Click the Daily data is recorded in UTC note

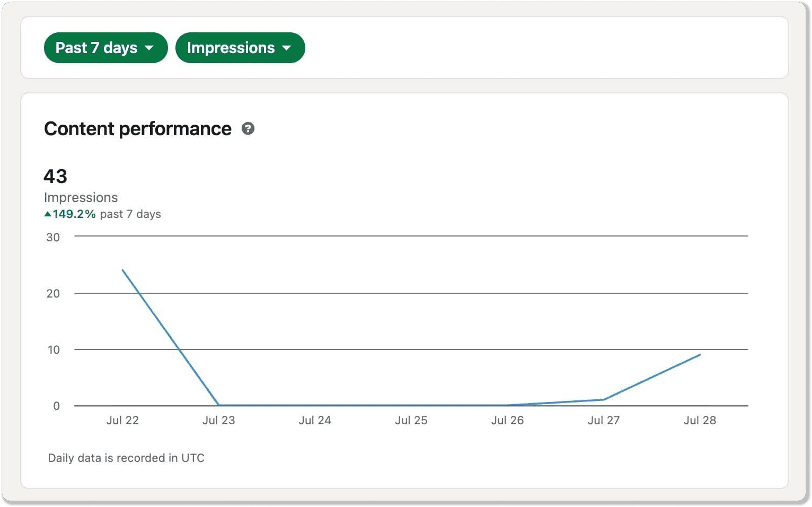(126, 458)
